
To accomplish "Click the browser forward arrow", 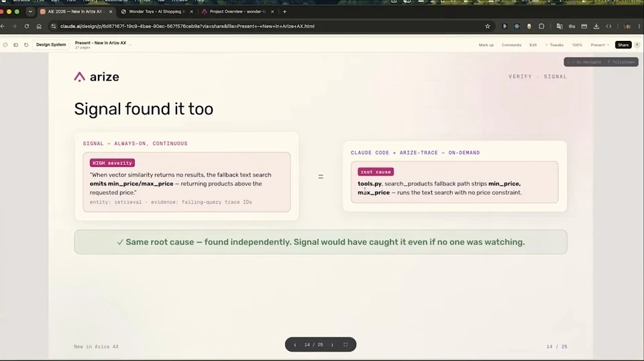I will 14,26.
